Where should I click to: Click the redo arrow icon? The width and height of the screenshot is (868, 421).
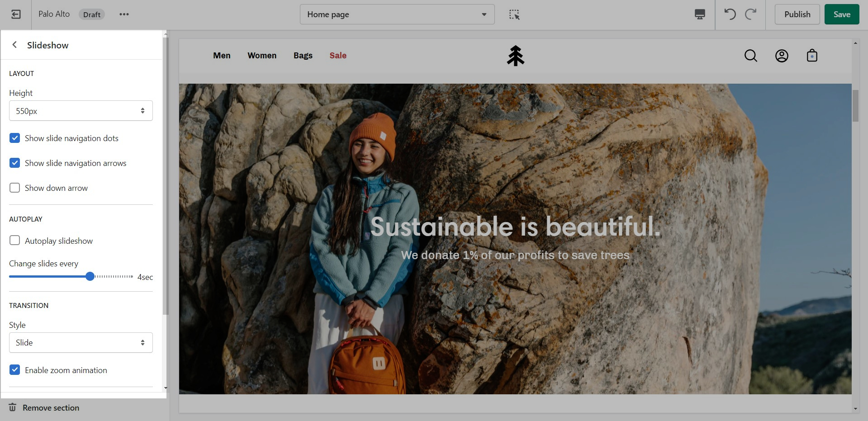point(750,14)
